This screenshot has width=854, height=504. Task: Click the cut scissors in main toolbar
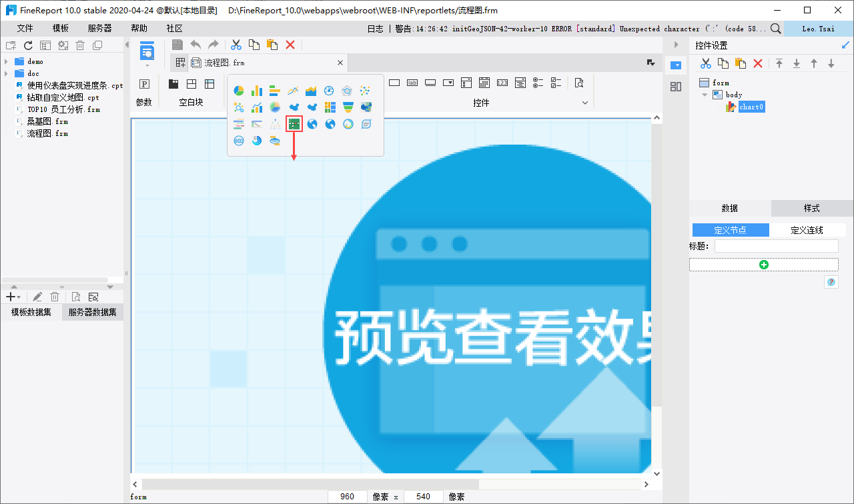[236, 45]
